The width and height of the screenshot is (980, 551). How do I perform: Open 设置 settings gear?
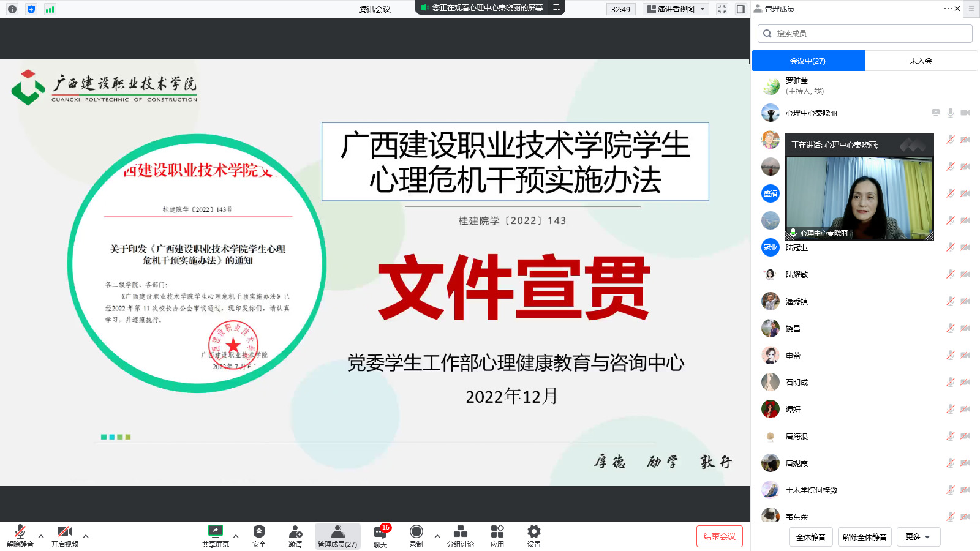tap(534, 535)
